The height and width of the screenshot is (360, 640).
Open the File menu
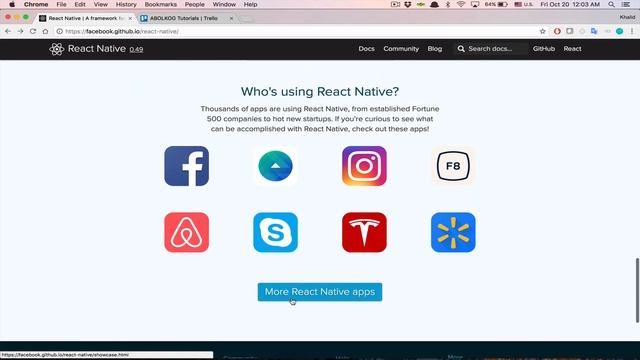[61, 4]
